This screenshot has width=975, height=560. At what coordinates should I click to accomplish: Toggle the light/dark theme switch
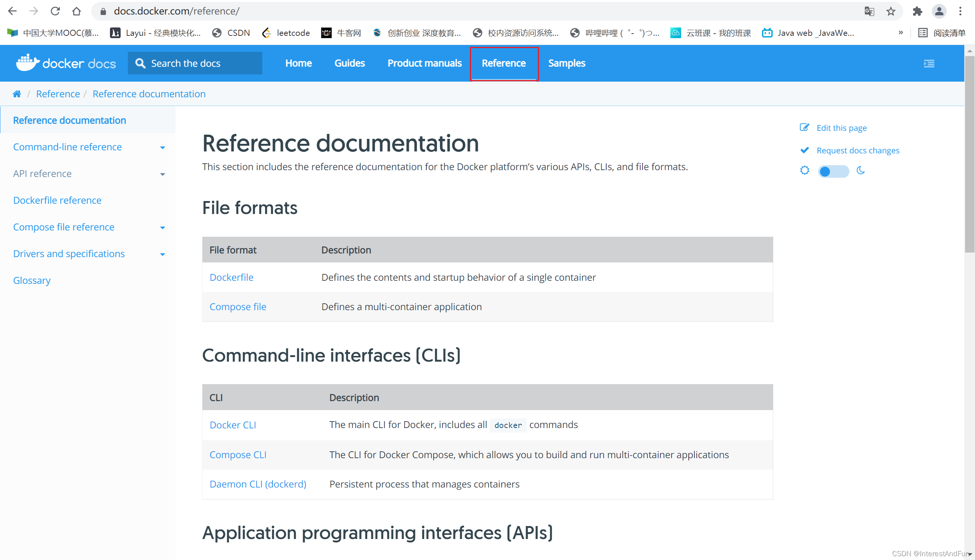point(833,171)
